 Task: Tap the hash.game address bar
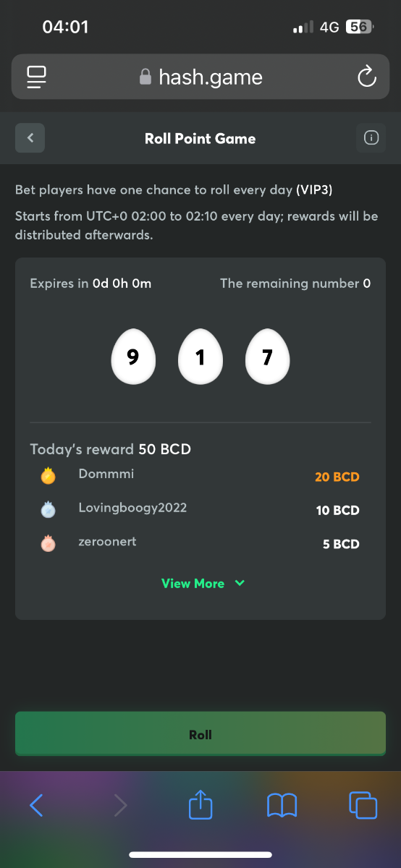click(x=200, y=77)
